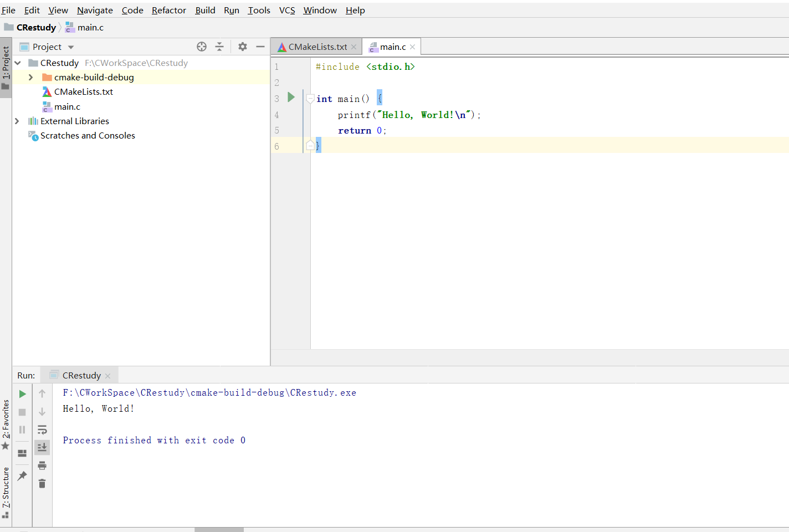
Task: Click the locate/scroll from source target icon
Action: point(202,47)
